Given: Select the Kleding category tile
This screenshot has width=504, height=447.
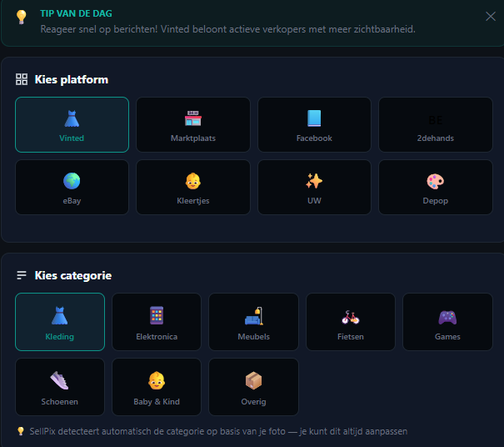Looking at the screenshot, I should (60, 322).
